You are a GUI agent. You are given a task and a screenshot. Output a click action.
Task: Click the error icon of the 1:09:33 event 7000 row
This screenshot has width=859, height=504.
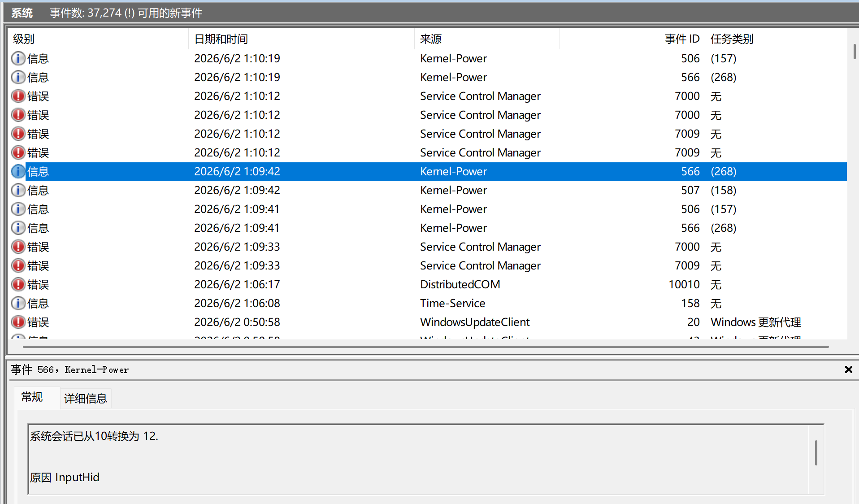pos(18,247)
